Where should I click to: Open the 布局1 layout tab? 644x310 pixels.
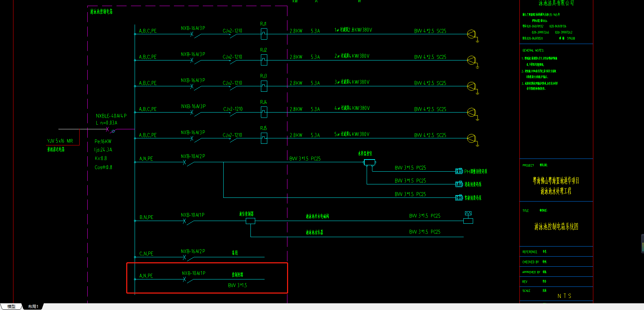coord(33,306)
